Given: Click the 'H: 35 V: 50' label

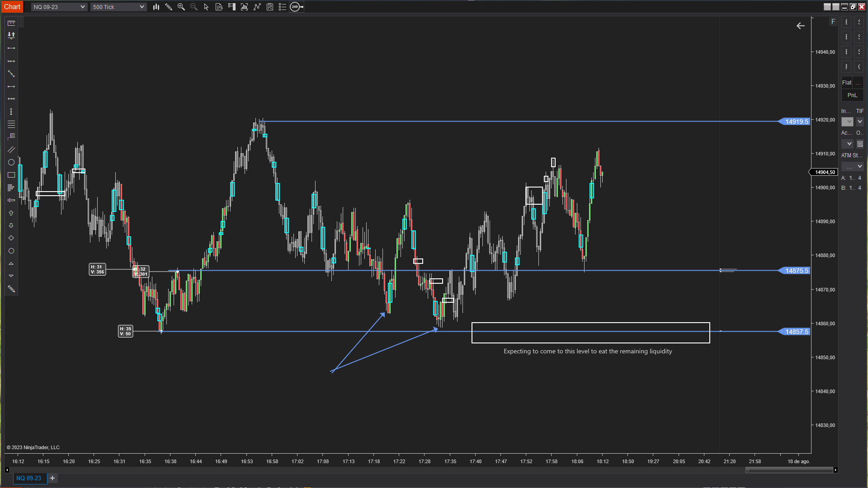Looking at the screenshot, I should (x=126, y=332).
